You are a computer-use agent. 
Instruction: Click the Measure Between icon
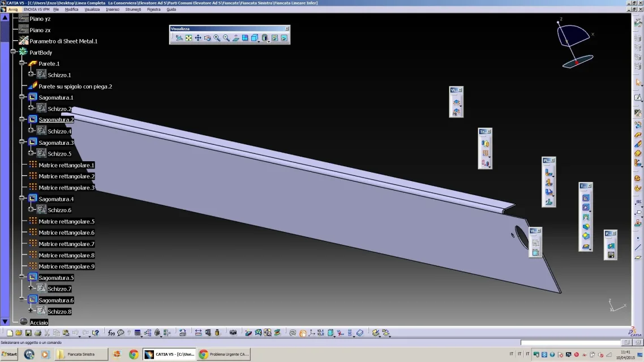coord(198,333)
